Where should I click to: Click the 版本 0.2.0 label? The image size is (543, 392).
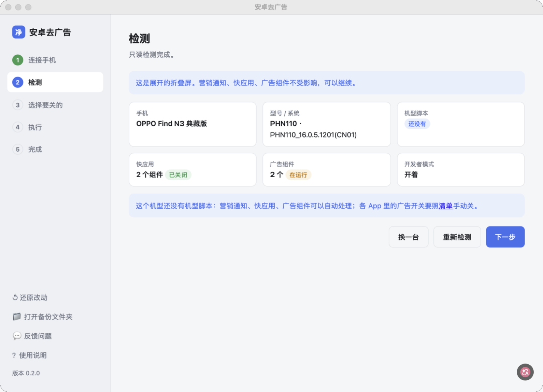coord(26,373)
